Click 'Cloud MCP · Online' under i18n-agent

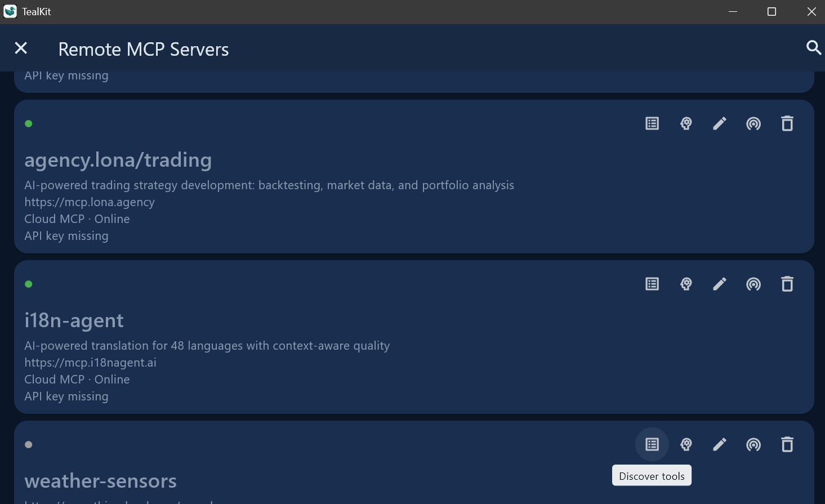coord(77,380)
